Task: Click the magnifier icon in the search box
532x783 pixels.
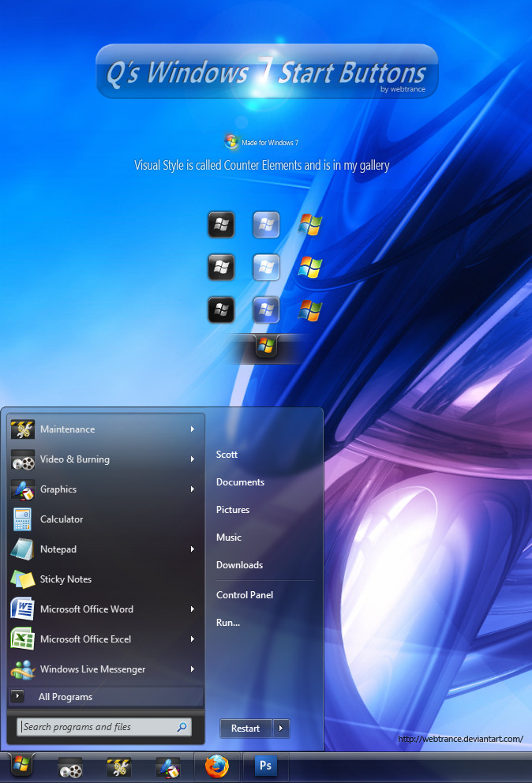Action: pos(182,727)
